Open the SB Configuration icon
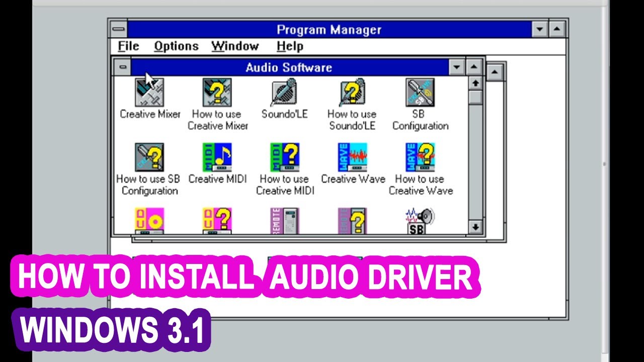 coord(420,93)
